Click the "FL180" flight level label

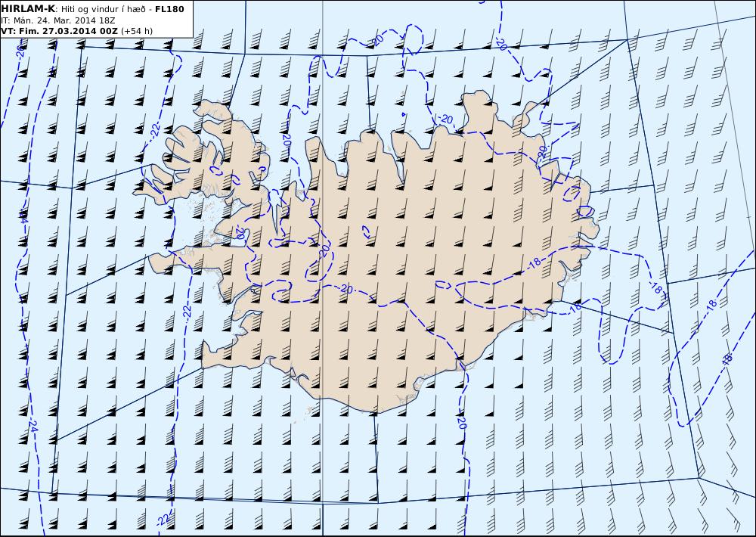pos(169,9)
